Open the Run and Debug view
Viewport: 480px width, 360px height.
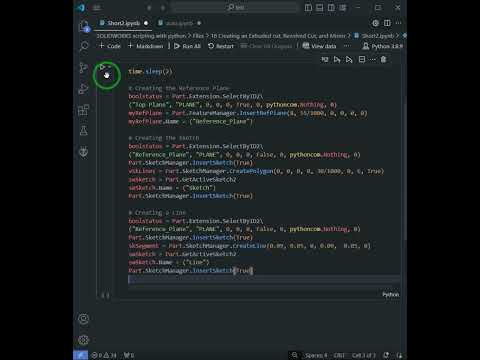[83, 89]
